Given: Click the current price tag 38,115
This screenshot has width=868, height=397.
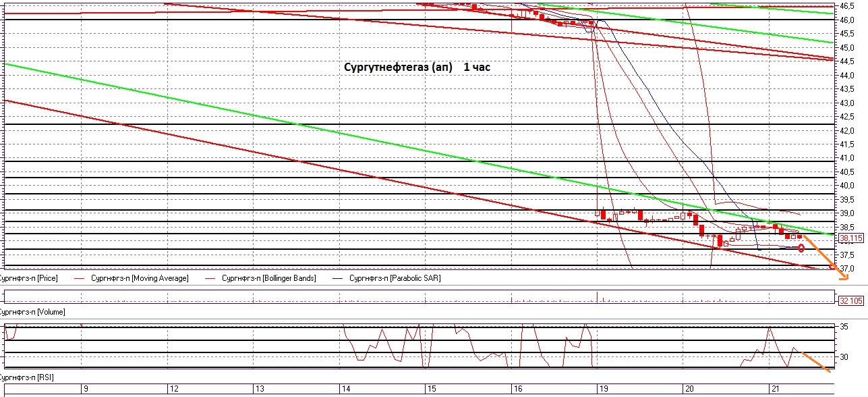Looking at the screenshot, I should click(x=850, y=238).
